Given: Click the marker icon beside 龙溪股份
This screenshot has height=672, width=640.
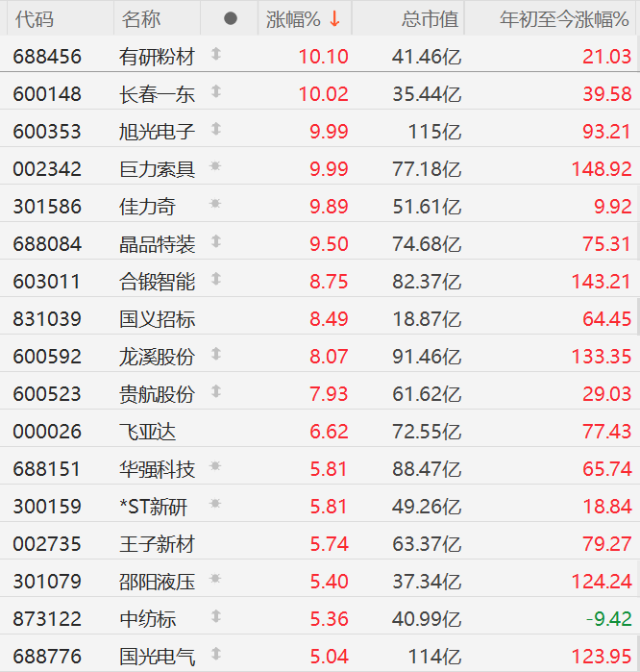Looking at the screenshot, I should pos(216,354).
